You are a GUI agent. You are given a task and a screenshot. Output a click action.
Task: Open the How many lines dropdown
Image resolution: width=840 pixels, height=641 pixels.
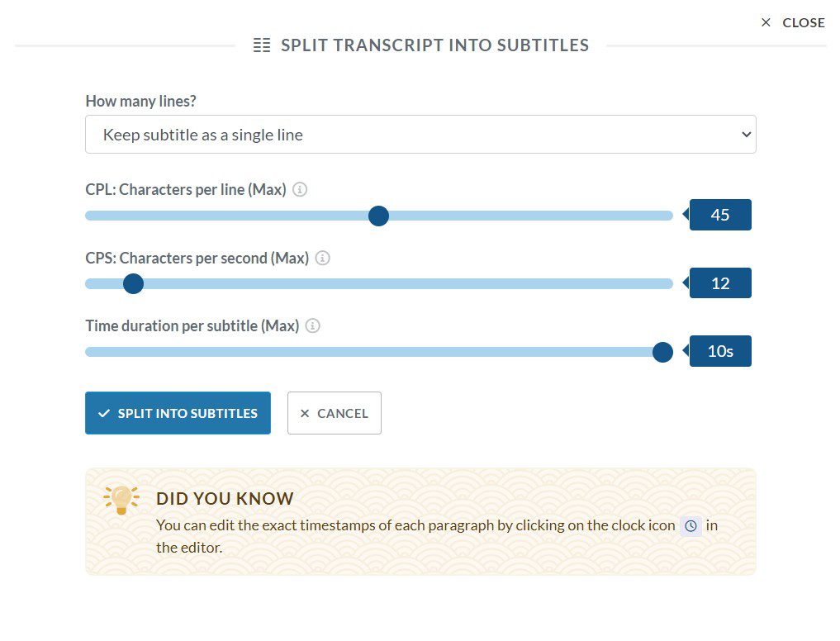tap(420, 134)
